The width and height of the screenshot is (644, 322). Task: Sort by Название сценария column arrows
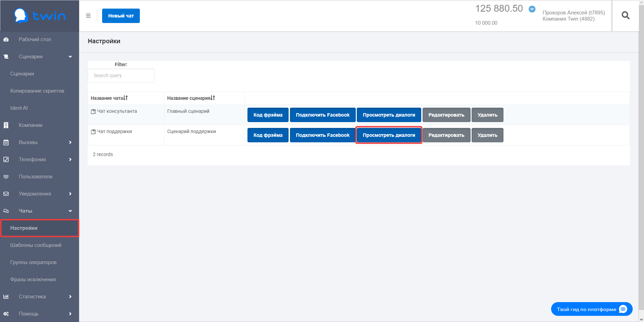[x=213, y=98]
